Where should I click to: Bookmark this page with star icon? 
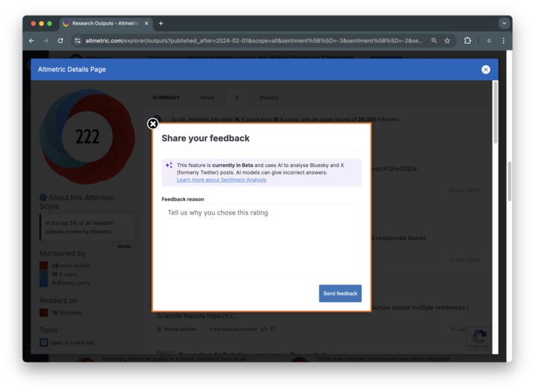click(x=447, y=41)
